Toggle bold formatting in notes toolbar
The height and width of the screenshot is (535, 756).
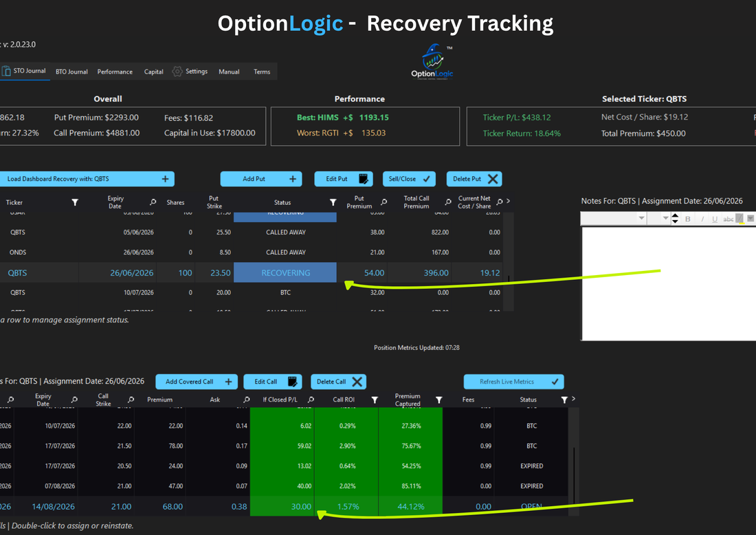click(x=688, y=219)
